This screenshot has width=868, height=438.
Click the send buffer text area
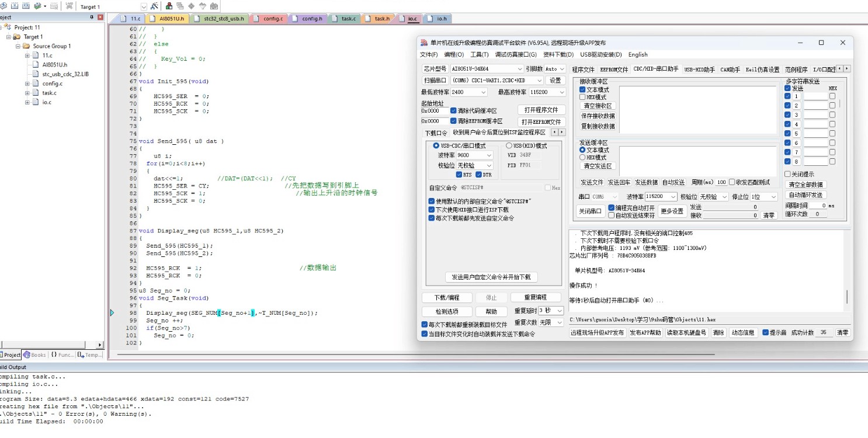point(698,161)
